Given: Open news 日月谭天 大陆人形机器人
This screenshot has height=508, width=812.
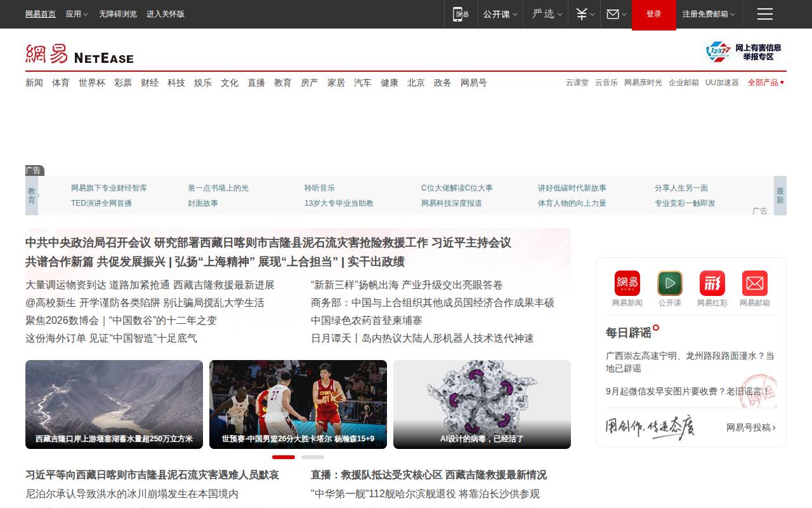Looking at the screenshot, I should point(422,338).
